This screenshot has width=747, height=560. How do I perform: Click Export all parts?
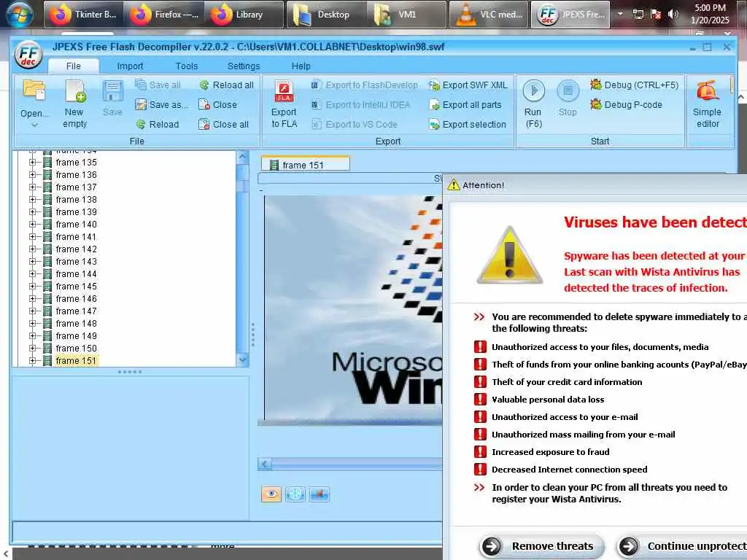tap(465, 104)
